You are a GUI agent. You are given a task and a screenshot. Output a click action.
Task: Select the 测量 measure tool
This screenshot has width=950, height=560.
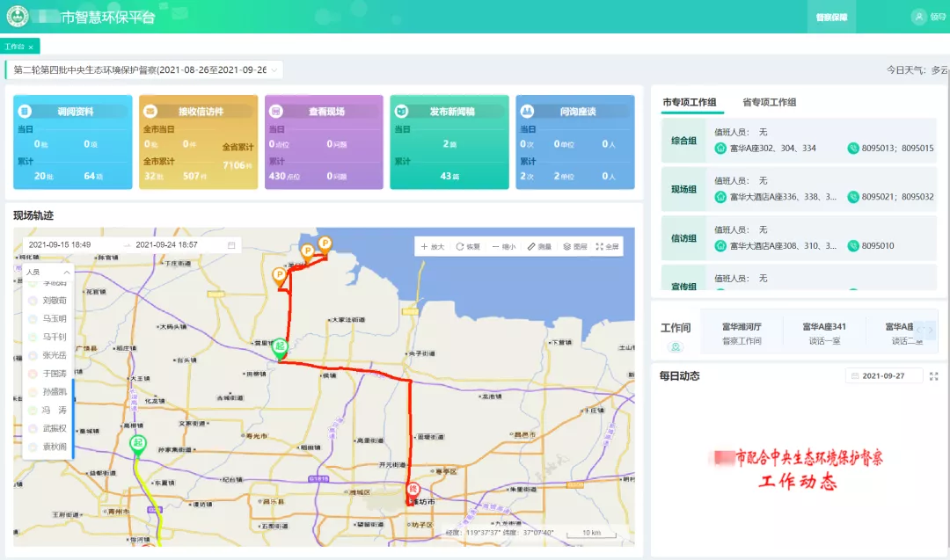(x=539, y=246)
